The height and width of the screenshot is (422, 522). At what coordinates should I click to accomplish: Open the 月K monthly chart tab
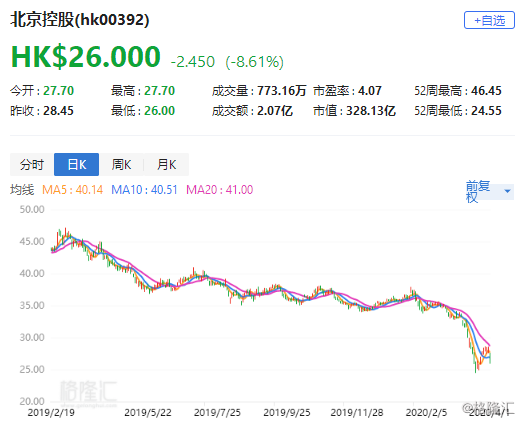166,164
